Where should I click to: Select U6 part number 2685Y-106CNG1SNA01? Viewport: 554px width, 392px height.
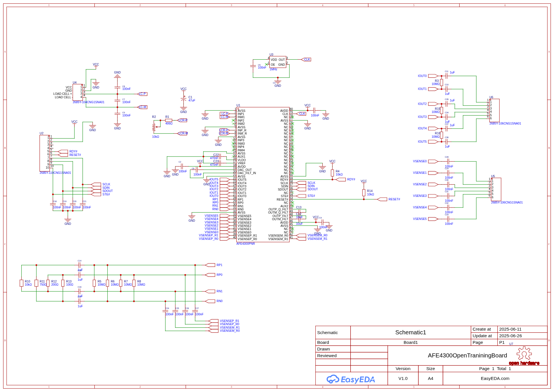tap(505, 124)
